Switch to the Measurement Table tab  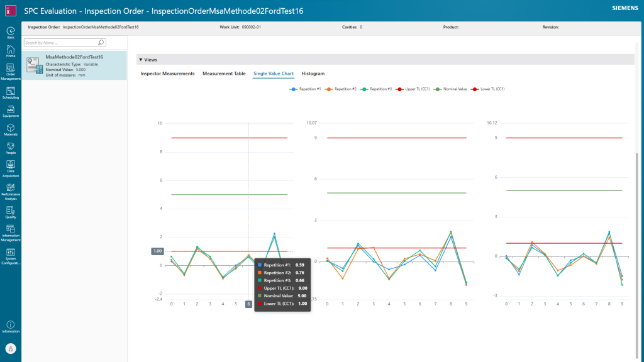point(223,74)
